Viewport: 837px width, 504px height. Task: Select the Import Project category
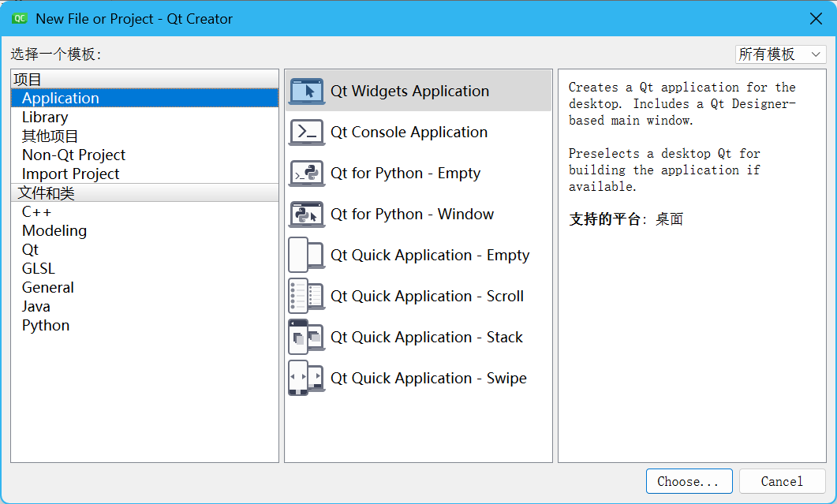point(144,174)
